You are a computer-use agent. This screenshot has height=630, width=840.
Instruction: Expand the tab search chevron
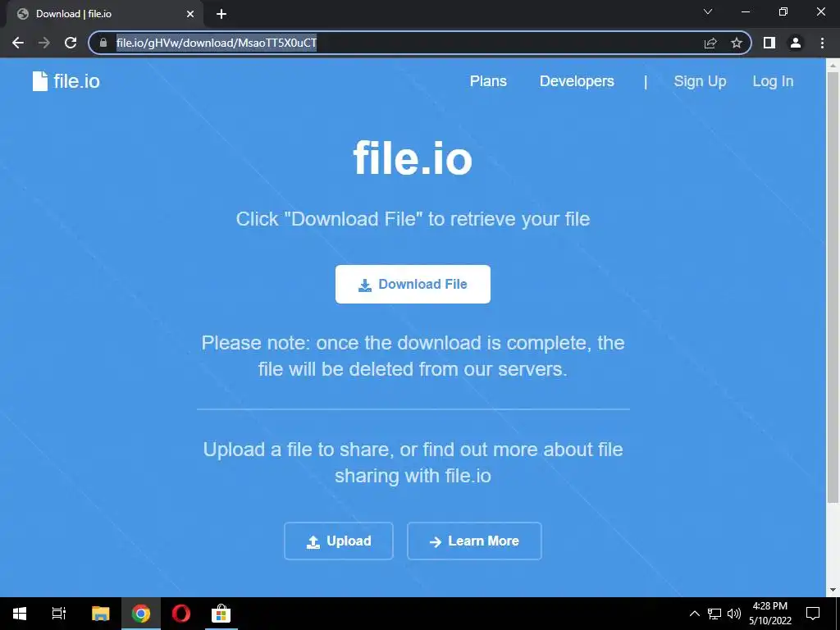click(x=708, y=11)
